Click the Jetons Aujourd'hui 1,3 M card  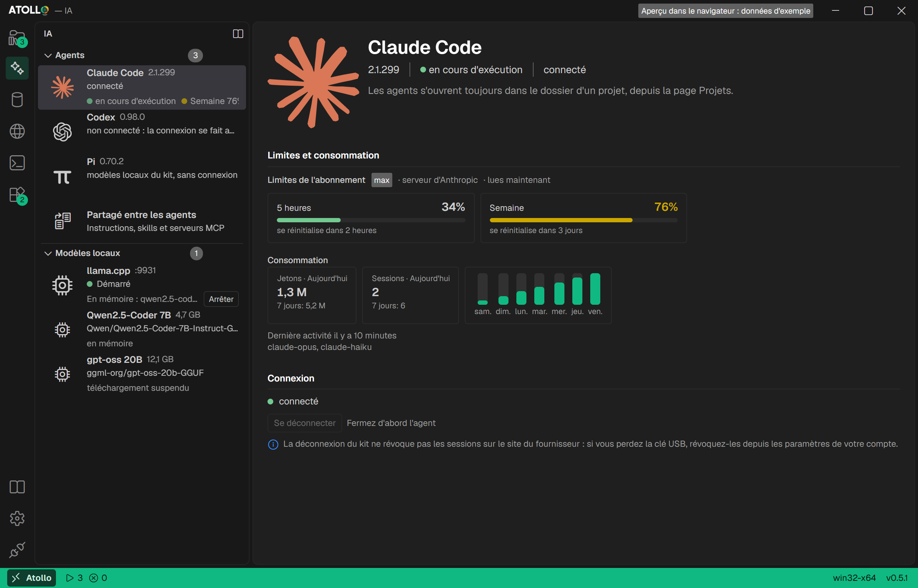(312, 295)
